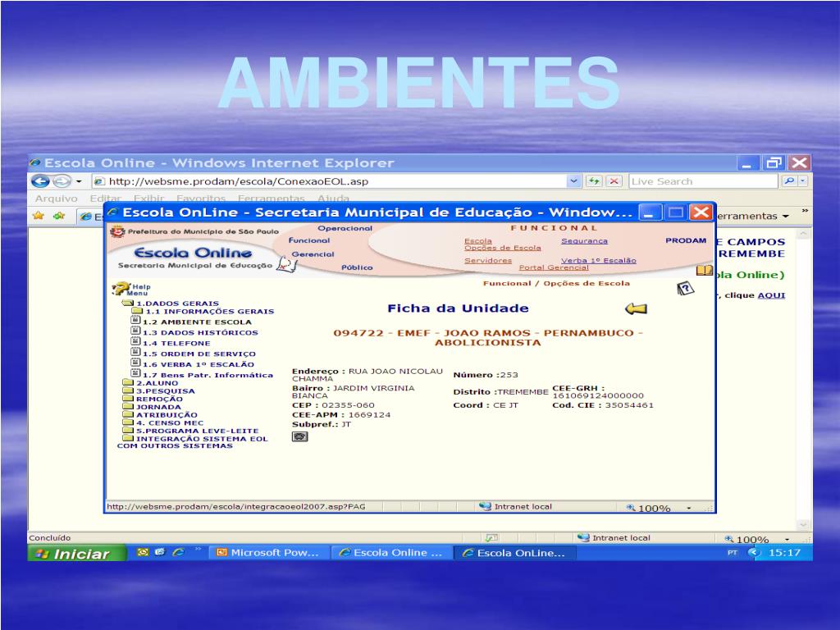Click the Servidores link

point(487,260)
